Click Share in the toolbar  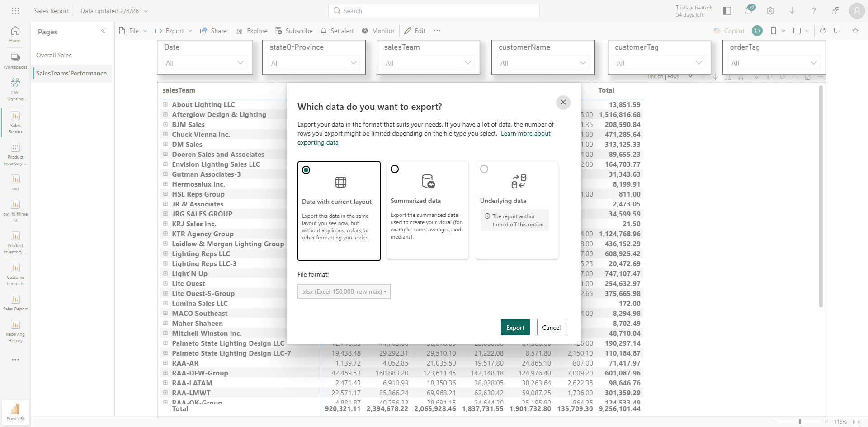[x=213, y=31]
